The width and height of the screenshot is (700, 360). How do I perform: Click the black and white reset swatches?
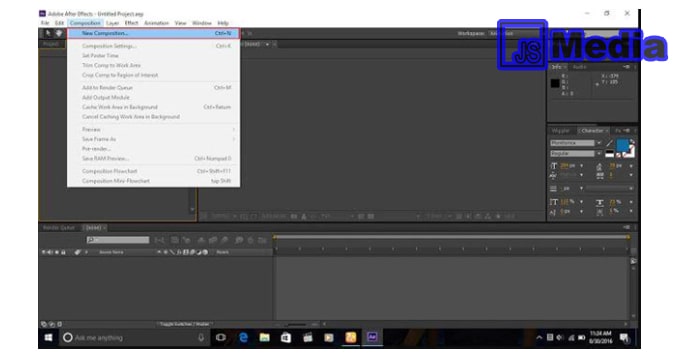609,154
